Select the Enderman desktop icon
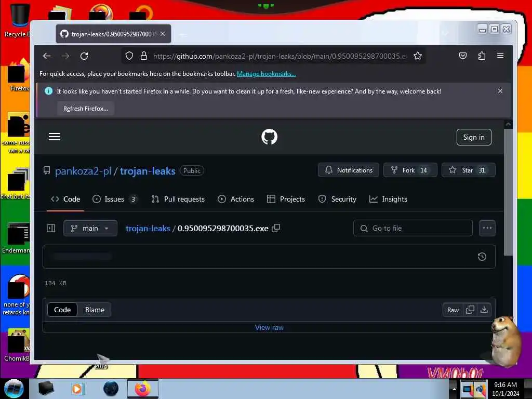The width and height of the screenshot is (532, 399). point(16,237)
